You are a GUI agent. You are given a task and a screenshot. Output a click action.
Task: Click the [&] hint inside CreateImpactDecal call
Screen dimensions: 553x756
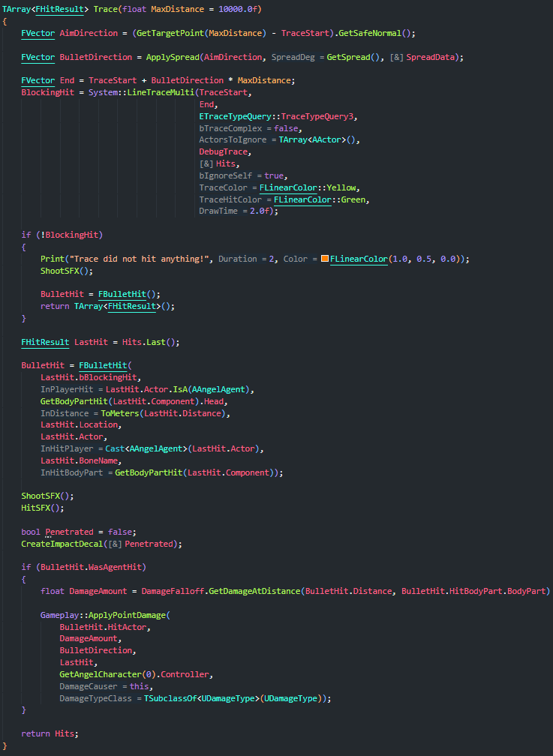click(x=116, y=544)
